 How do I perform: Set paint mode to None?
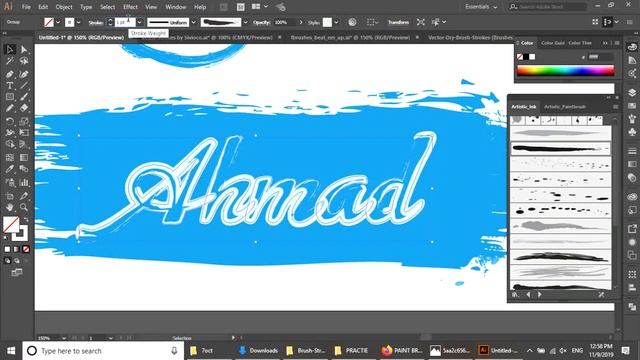pos(26,249)
